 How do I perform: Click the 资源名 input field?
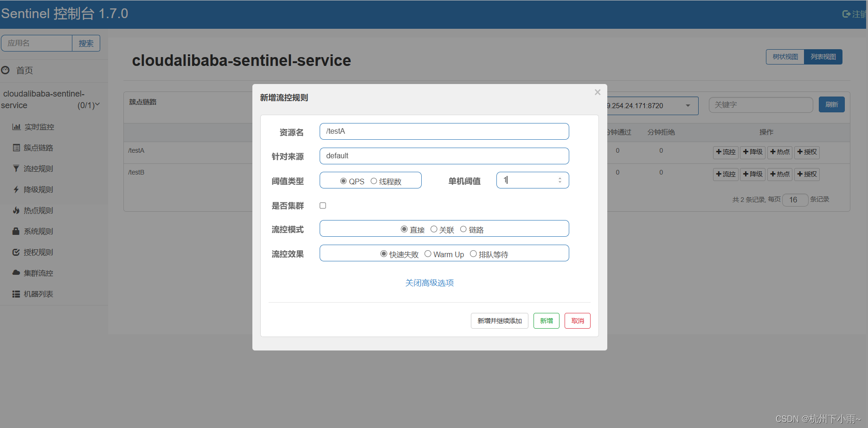pyautogui.click(x=444, y=131)
